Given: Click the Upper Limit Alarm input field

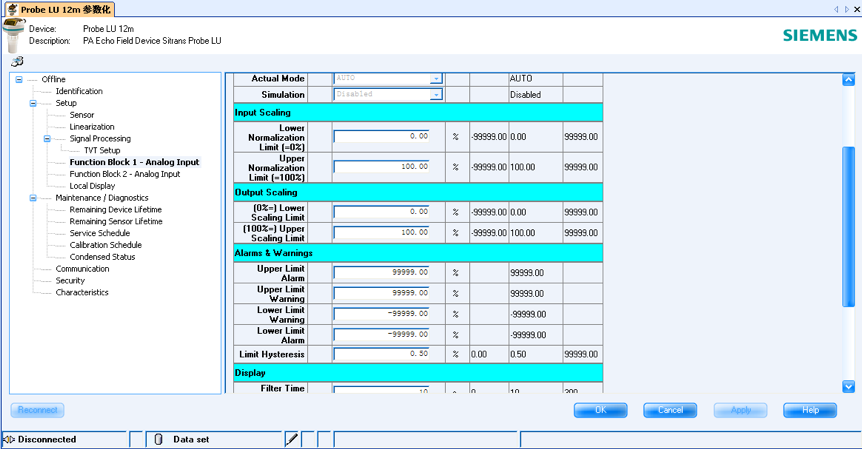Looking at the screenshot, I should click(382, 272).
